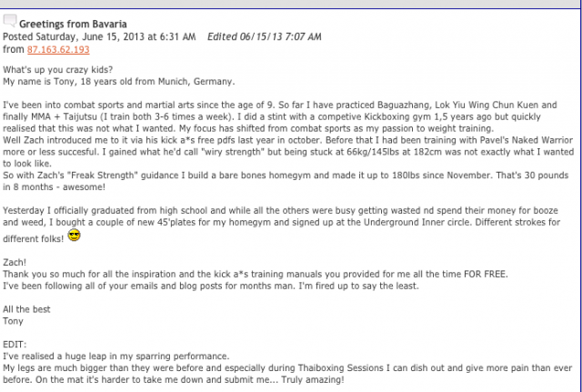Click the word "from" before the IP address

click(14, 49)
